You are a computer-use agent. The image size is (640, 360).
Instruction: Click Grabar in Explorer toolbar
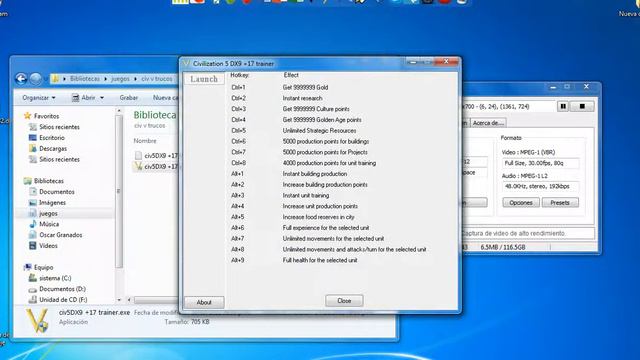pyautogui.click(x=129, y=98)
